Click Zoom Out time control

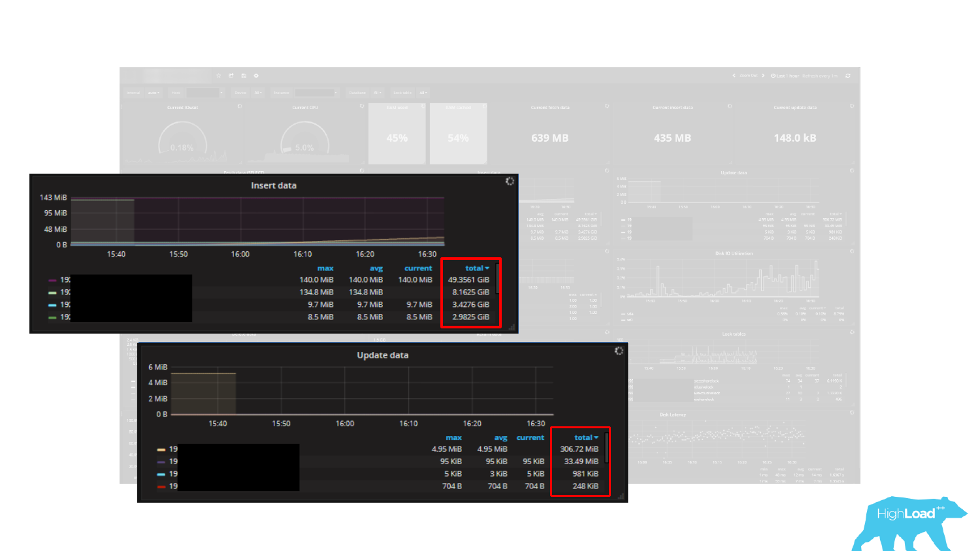tap(749, 76)
